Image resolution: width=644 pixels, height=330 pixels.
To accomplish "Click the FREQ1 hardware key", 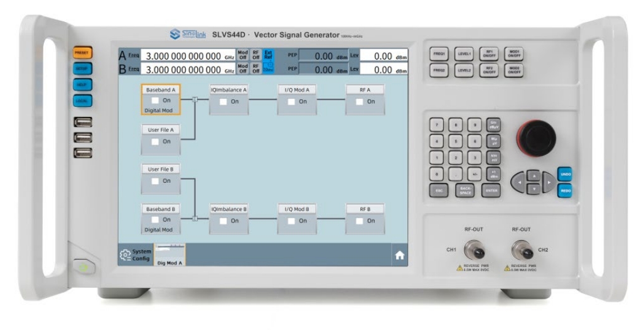I will 439,54.
